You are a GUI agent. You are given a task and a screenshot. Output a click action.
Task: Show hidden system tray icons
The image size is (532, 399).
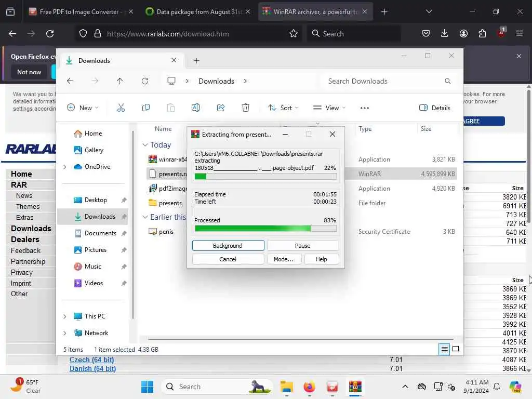(x=405, y=387)
